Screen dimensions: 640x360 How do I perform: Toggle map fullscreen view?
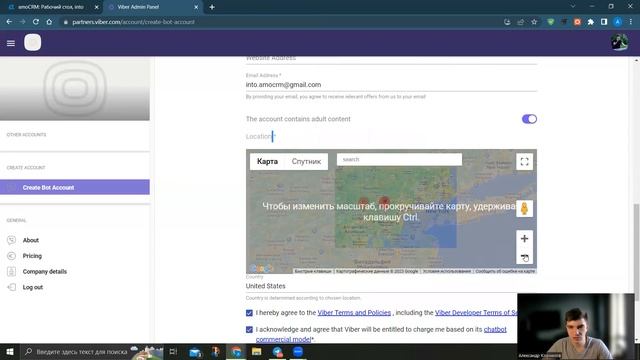pos(524,162)
